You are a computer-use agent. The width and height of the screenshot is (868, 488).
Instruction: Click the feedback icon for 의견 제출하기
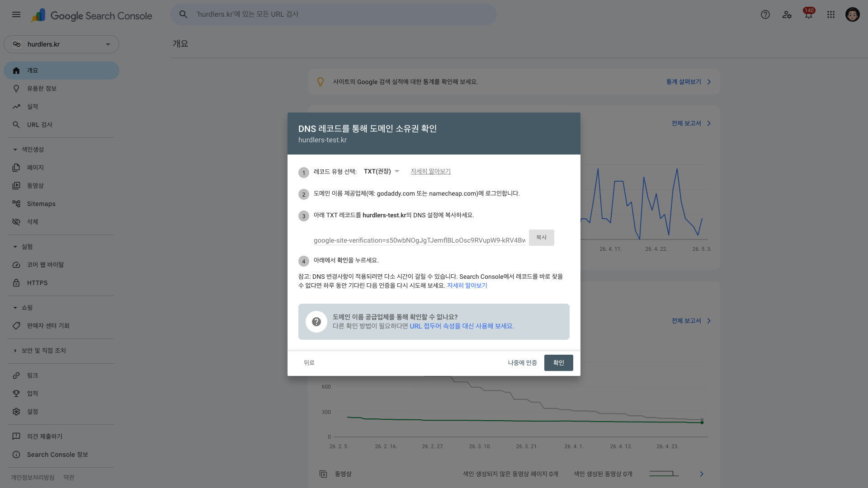coord(16,436)
